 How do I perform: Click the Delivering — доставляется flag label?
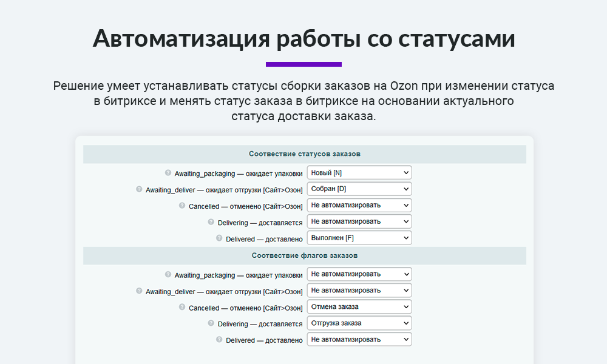pos(259,323)
